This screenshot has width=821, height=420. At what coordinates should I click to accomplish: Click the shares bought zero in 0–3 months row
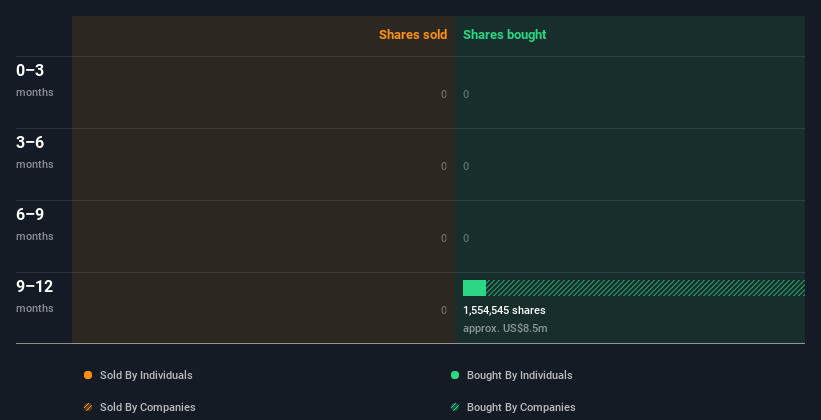[466, 94]
